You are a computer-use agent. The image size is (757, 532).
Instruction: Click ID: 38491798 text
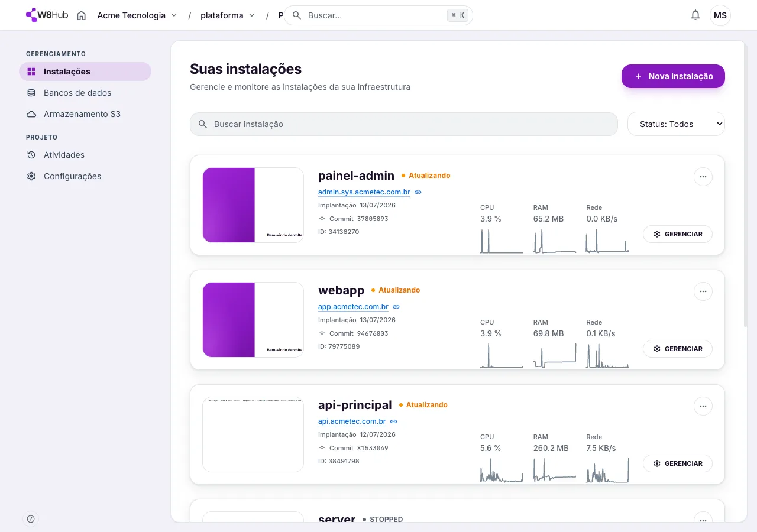pyautogui.click(x=338, y=461)
